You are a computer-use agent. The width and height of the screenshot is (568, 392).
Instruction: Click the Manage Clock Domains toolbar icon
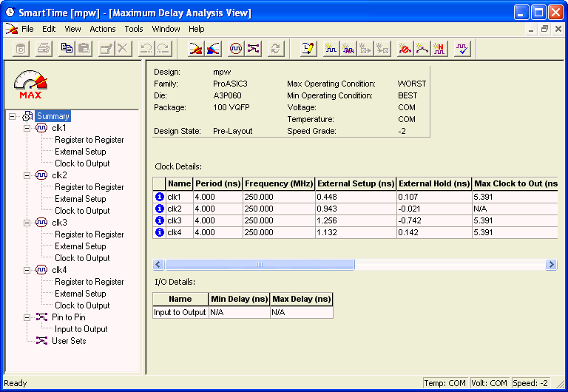[x=236, y=49]
